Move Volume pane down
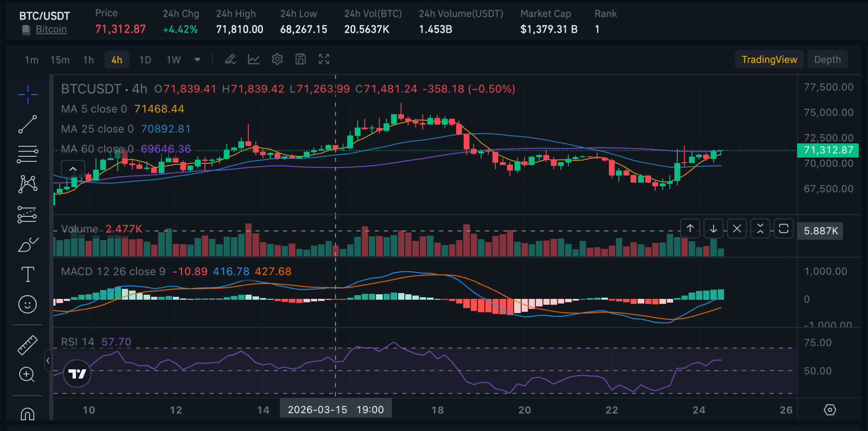 coord(713,229)
